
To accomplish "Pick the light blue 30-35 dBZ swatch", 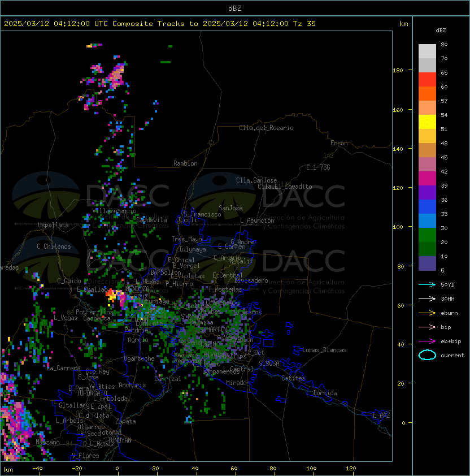I will click(x=427, y=220).
